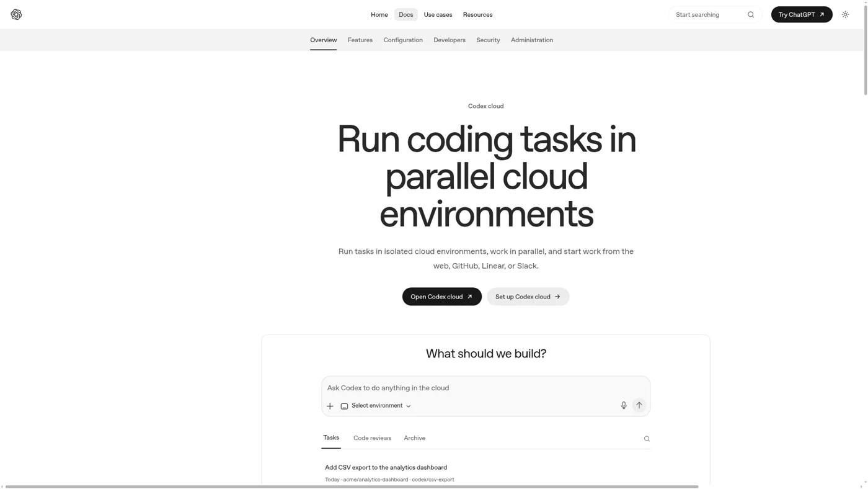Go to the Security tab
The image size is (868, 489).
tap(488, 40)
